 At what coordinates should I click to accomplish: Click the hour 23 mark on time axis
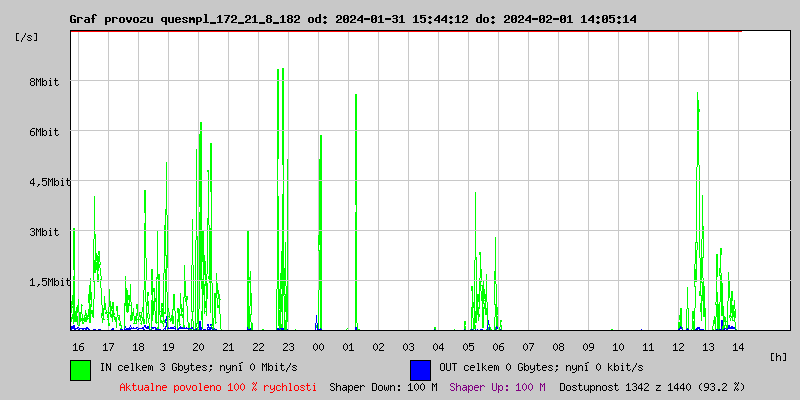coord(288,346)
